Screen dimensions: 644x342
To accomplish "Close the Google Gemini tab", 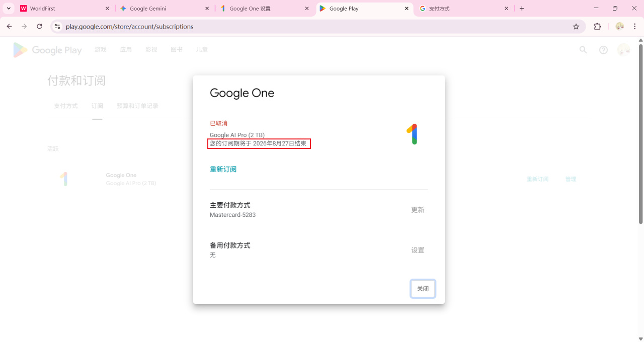I will (x=207, y=9).
